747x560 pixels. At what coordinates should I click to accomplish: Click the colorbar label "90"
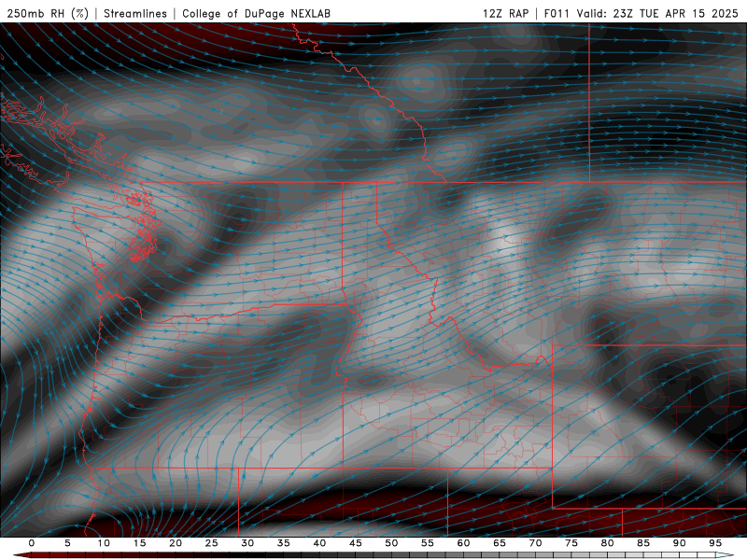click(x=680, y=543)
